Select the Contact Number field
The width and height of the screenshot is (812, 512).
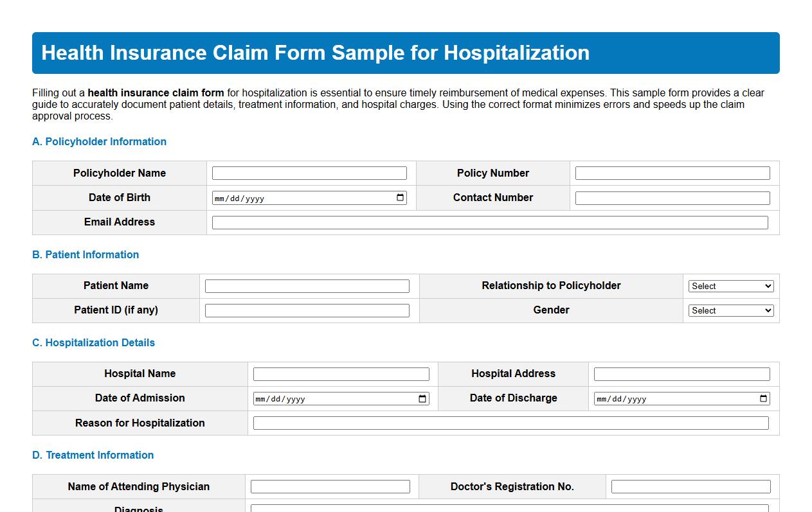[x=672, y=197]
